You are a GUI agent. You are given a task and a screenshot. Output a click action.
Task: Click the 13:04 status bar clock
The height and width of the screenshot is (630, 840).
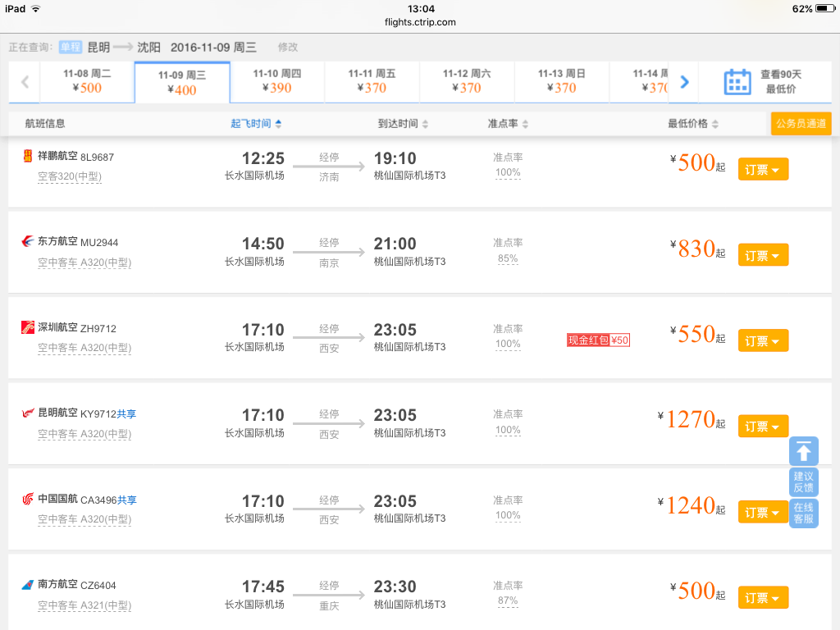point(421,8)
